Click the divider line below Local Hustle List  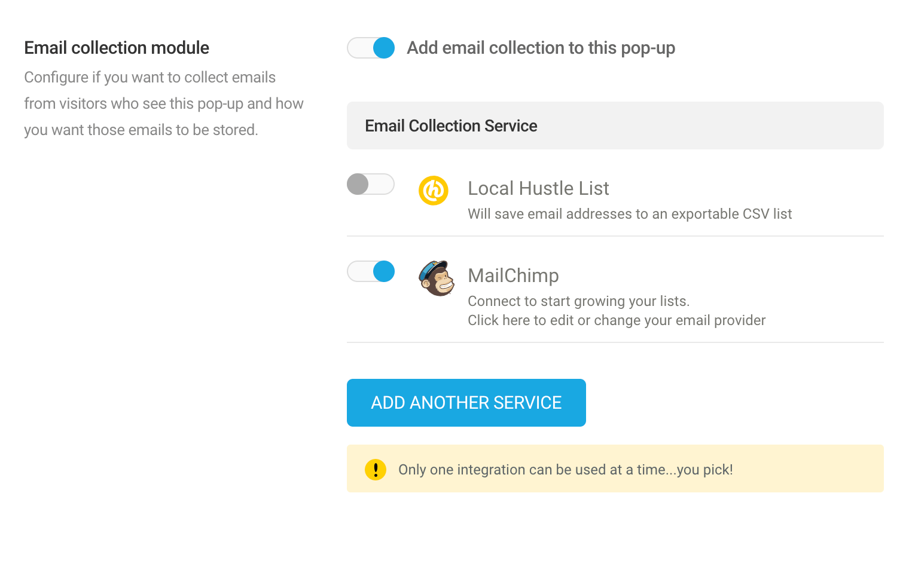point(615,236)
